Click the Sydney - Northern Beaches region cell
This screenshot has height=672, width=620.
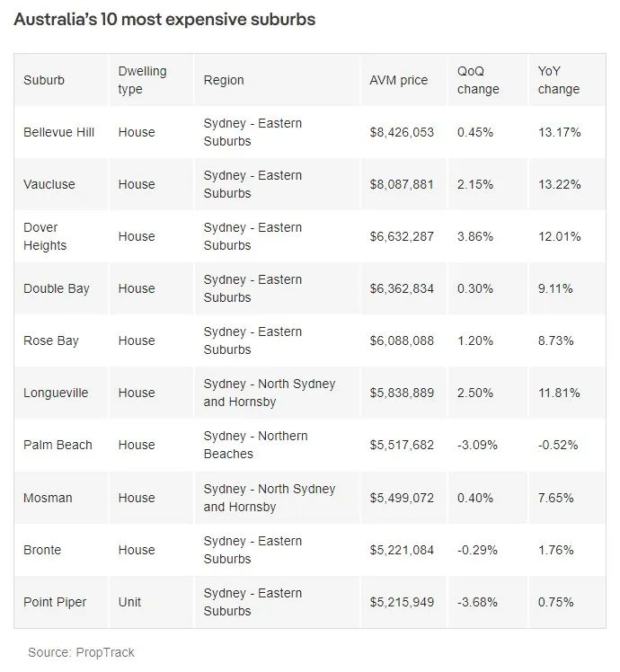pyautogui.click(x=255, y=445)
